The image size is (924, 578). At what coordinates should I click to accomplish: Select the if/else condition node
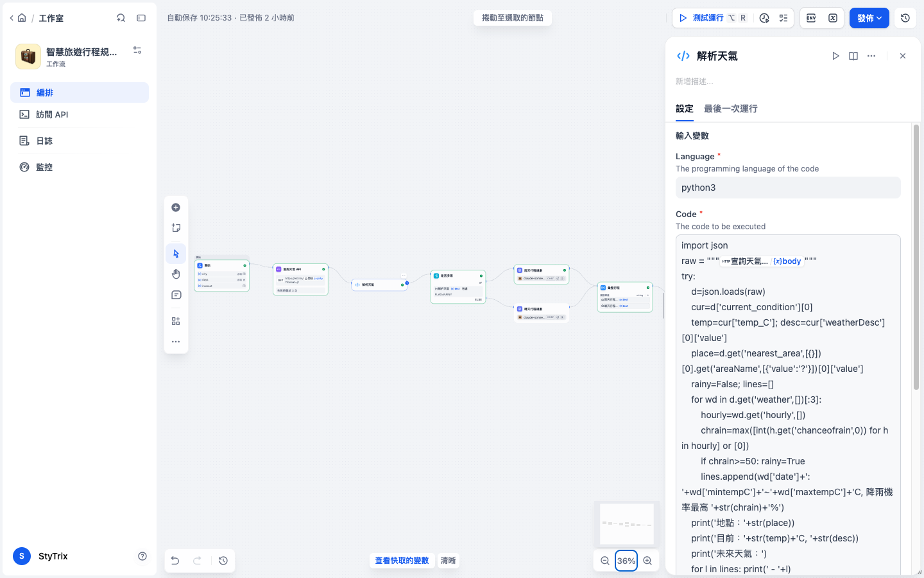458,287
